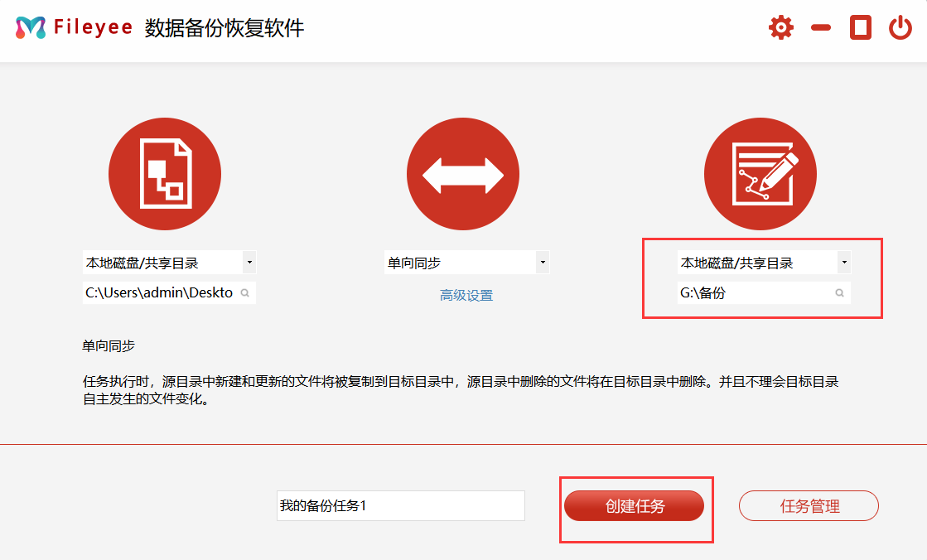Click the red source file icon
927x560 pixels.
165,174
